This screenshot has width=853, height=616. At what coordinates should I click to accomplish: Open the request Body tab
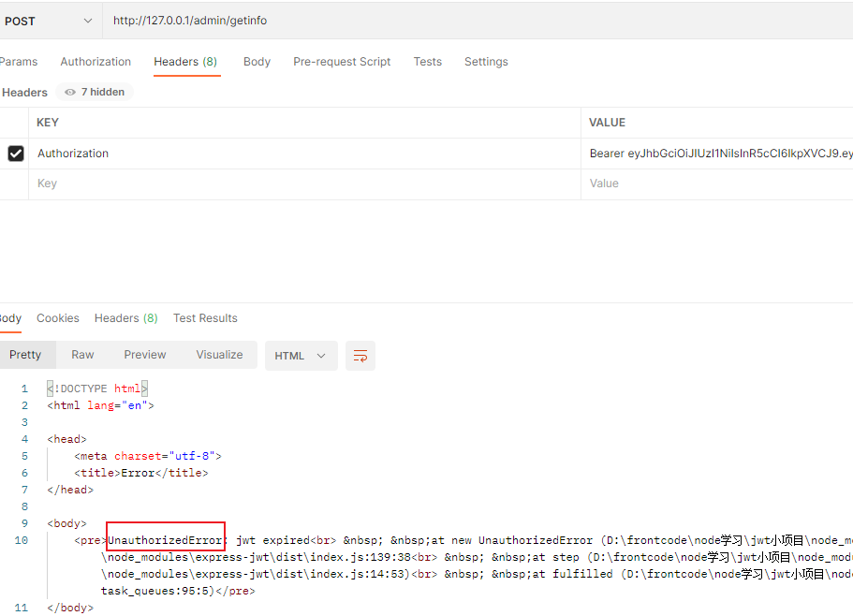[257, 62]
